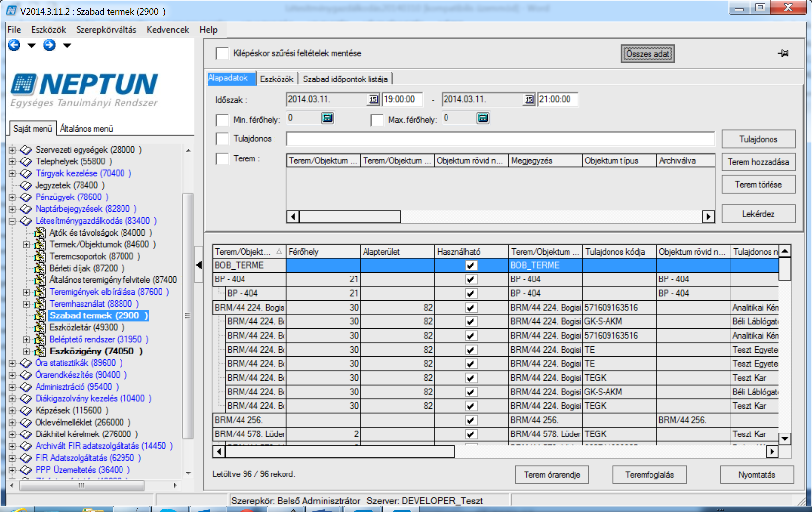Open the Eszközök menu
Viewport: 812px width, 512px height.
point(48,30)
